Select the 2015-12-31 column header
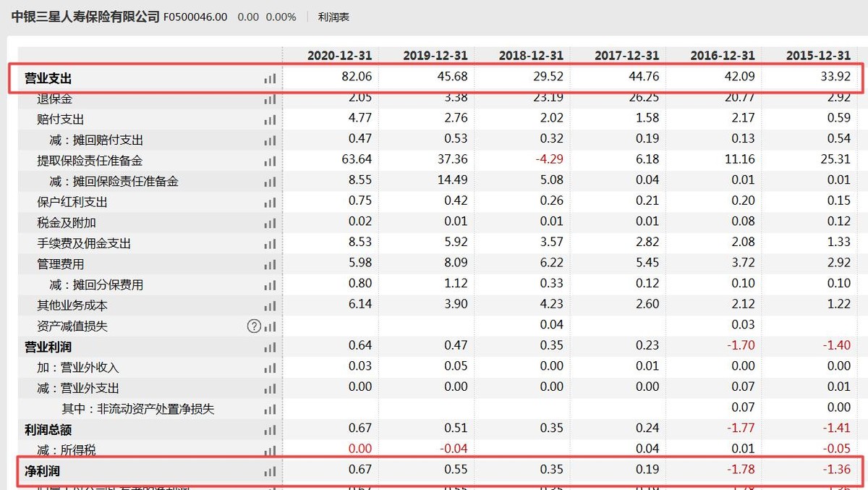The image size is (868, 490). (818, 56)
